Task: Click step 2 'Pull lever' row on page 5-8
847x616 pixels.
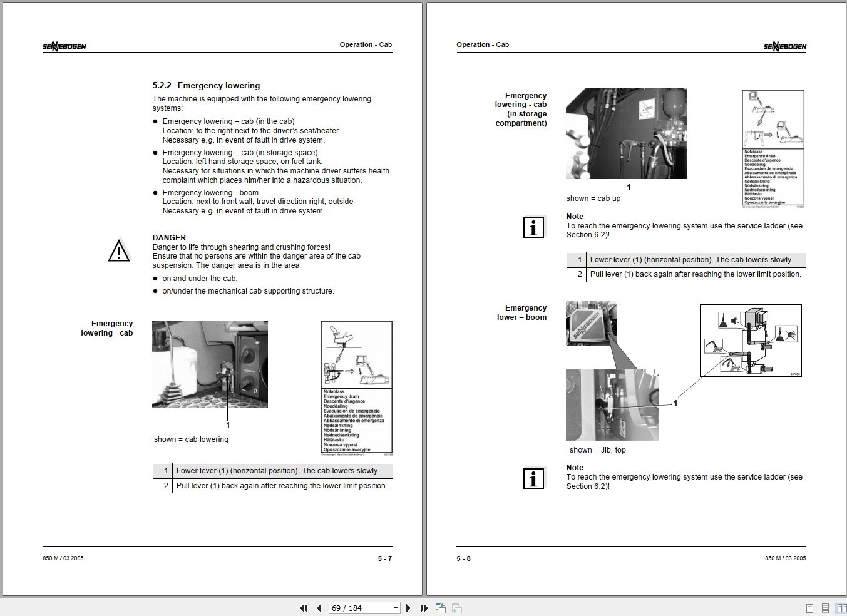Action: (x=686, y=274)
